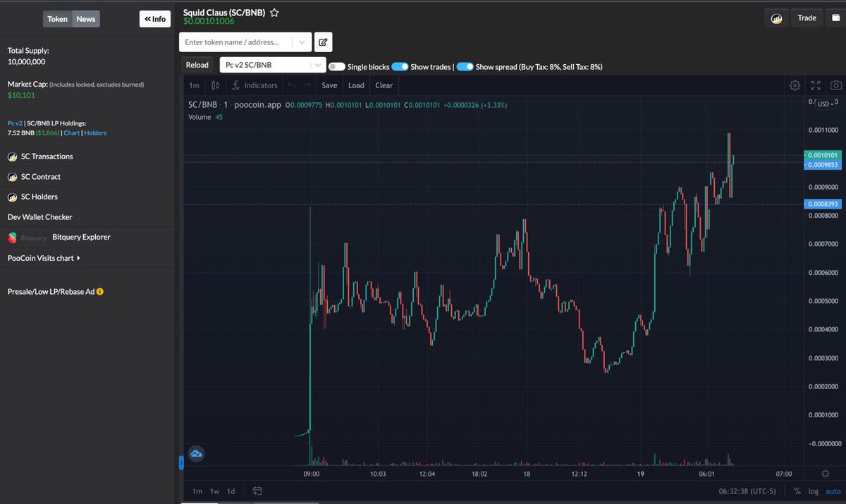Screen dimensions: 846x504
Task: Open the Pc v2 SC/BNB pair dropdown
Action: (x=317, y=65)
